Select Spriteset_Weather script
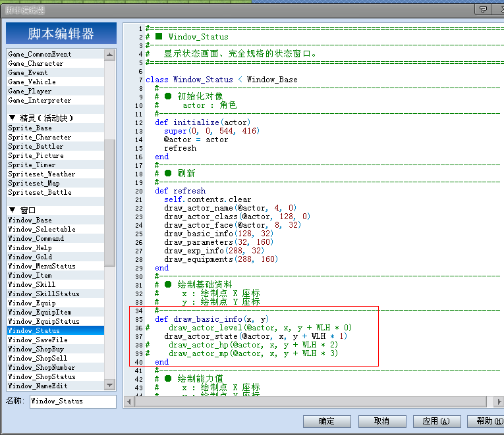 pyautogui.click(x=55, y=174)
